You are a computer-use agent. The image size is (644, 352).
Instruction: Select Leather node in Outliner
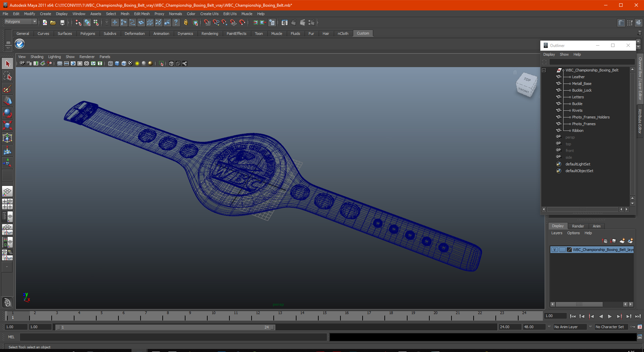(578, 77)
